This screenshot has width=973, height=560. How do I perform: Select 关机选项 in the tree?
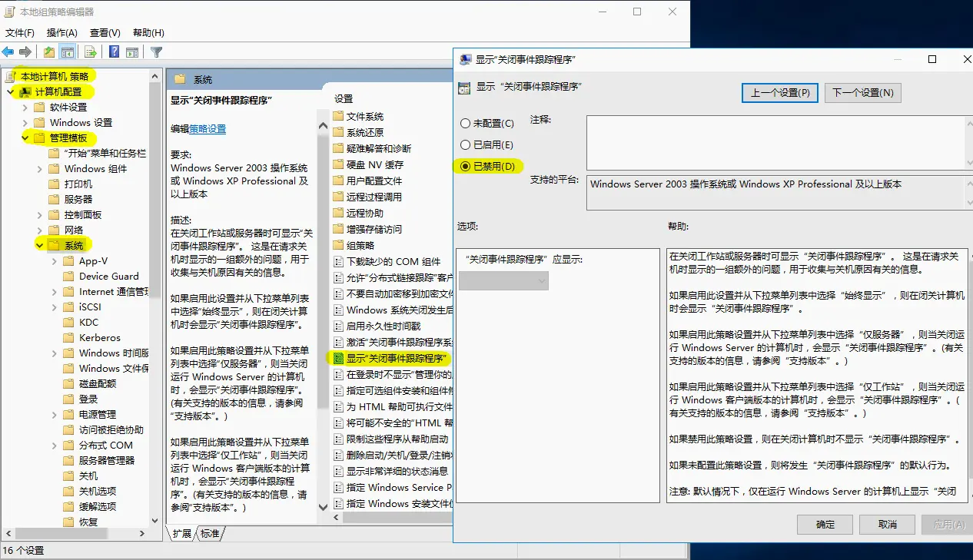pyautogui.click(x=98, y=491)
